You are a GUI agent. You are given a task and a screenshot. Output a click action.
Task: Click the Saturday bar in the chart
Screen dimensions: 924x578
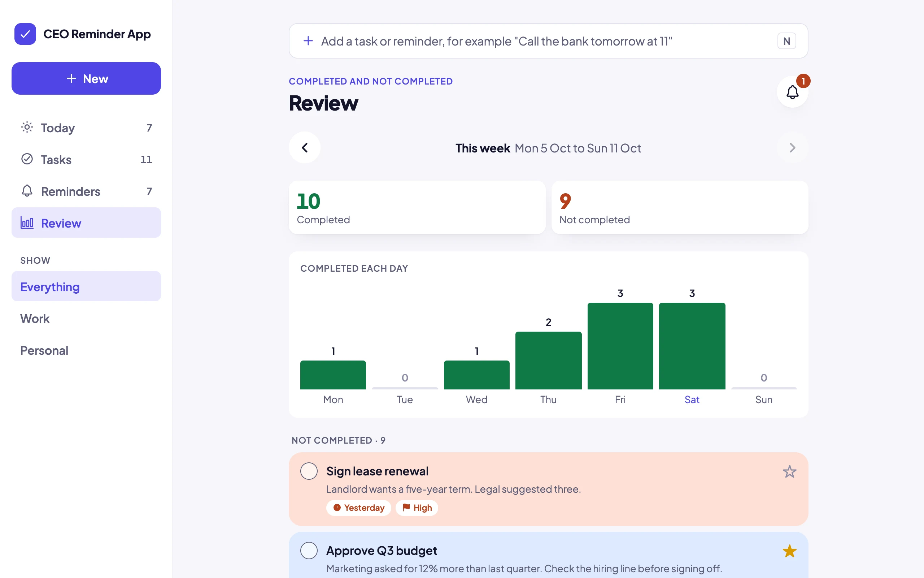point(692,346)
